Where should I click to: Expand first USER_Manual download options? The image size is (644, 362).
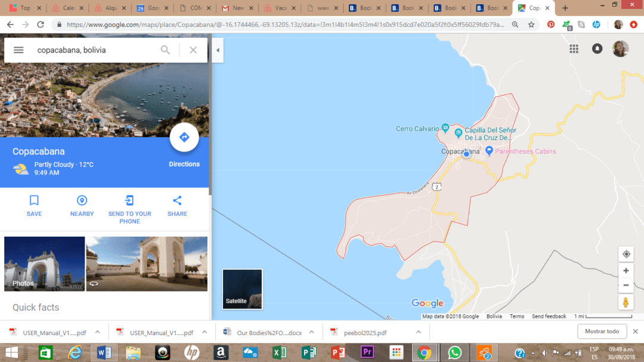[x=97, y=332]
